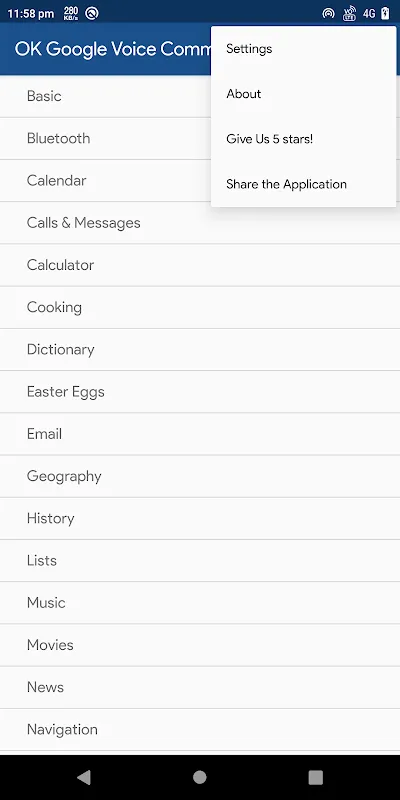Open the Dictionary category

click(200, 350)
